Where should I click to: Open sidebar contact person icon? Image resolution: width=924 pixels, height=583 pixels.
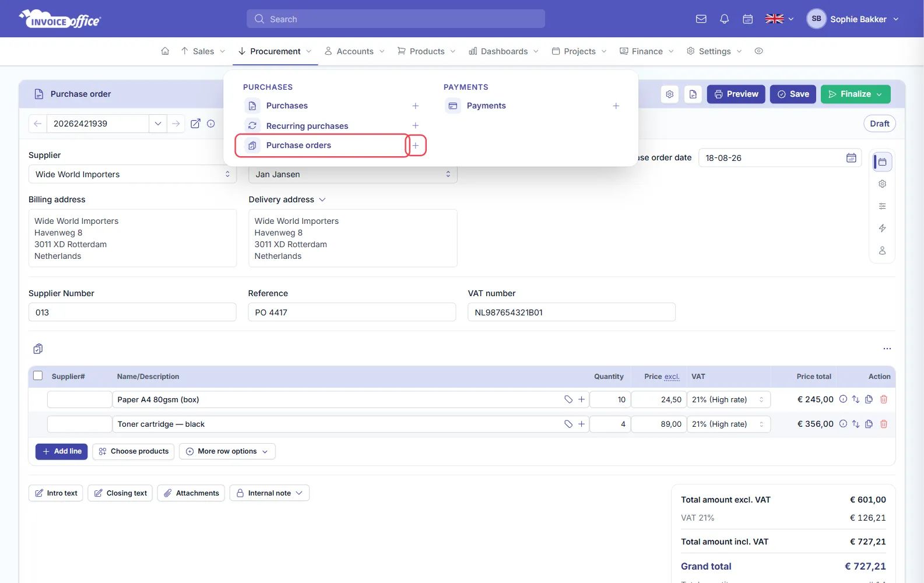coord(882,251)
